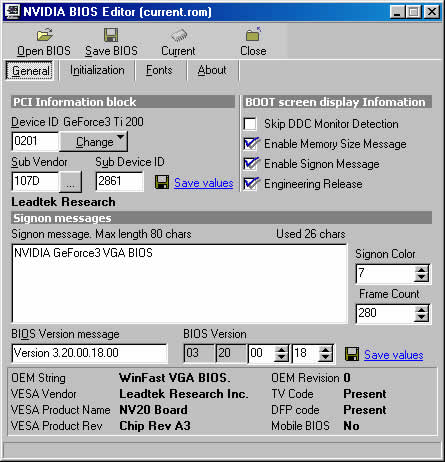Click into the Signon message text area
445x462 pixels.
point(179,284)
